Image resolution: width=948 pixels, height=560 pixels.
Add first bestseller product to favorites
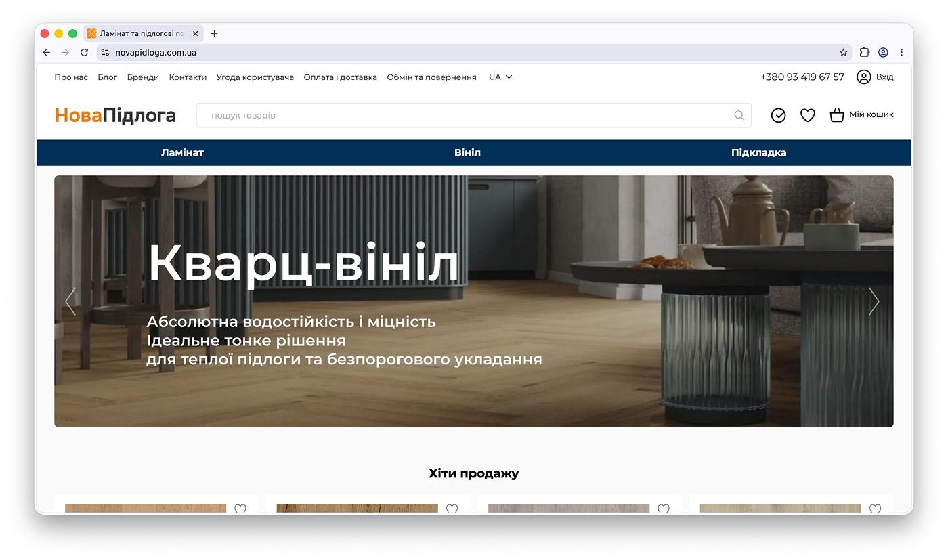(240, 509)
